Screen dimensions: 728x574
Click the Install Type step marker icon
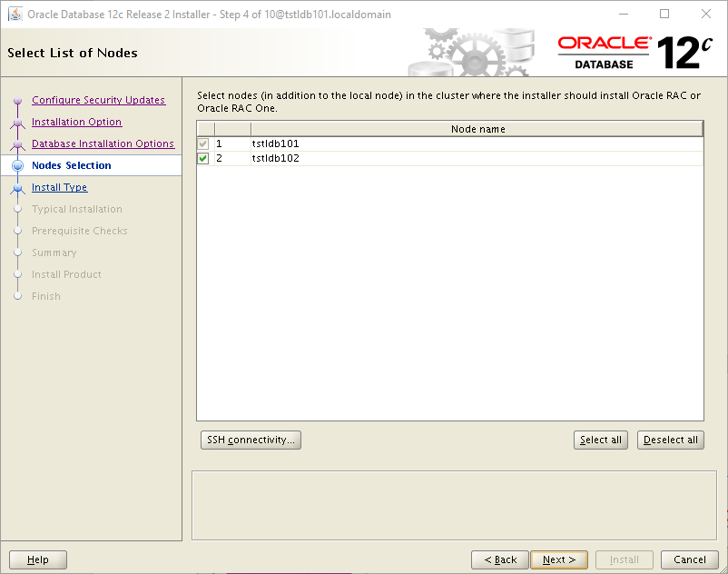coord(17,188)
